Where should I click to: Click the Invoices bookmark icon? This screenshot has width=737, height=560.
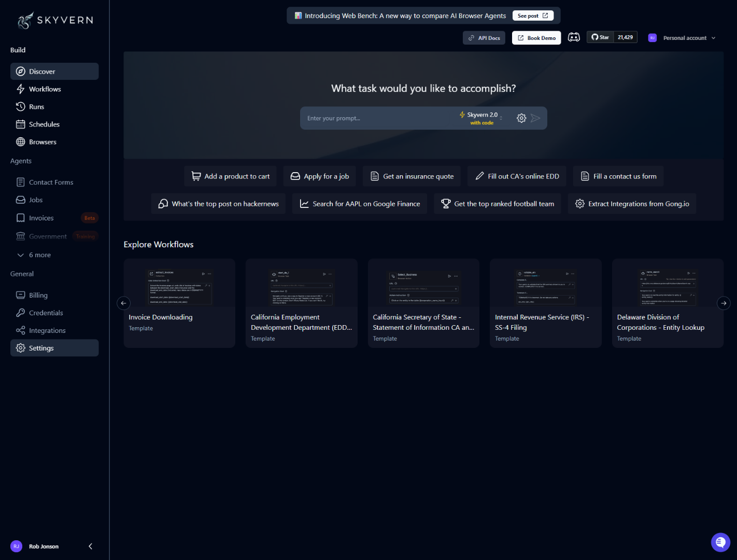[x=21, y=218]
